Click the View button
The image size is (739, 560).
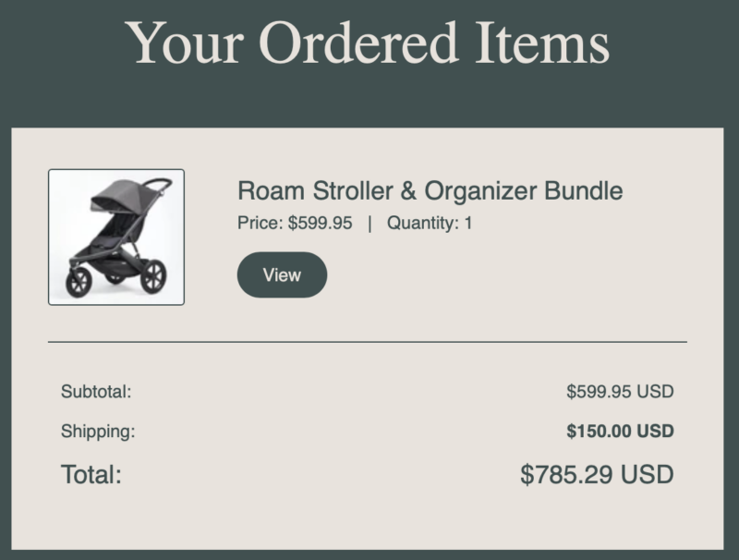(282, 275)
